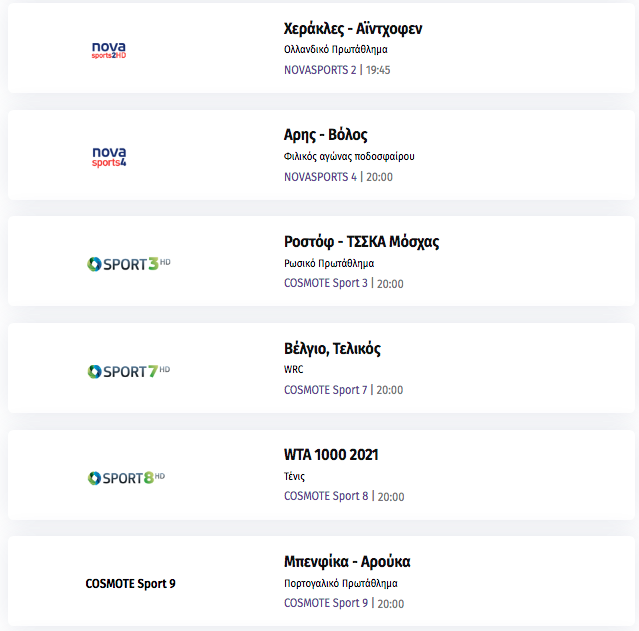Click the NOVASPORTS 4 channel link
This screenshot has height=631, width=639.
pos(320,177)
